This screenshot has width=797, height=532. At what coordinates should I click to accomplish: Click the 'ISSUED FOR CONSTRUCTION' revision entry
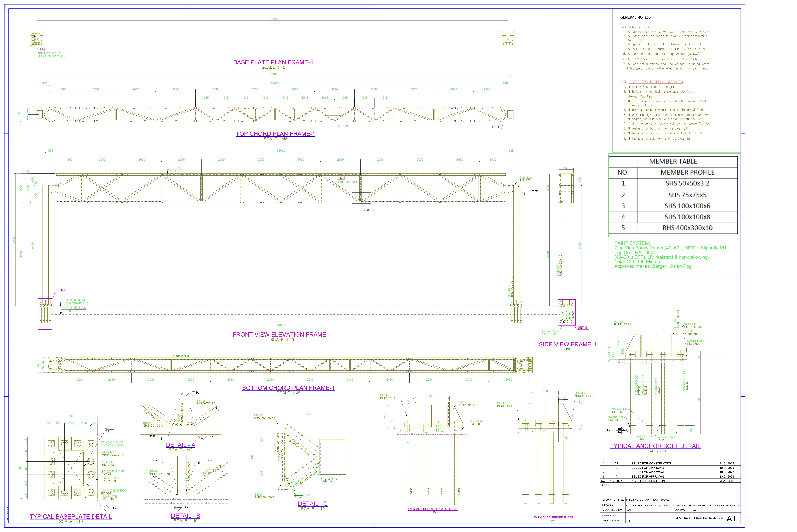651,463
